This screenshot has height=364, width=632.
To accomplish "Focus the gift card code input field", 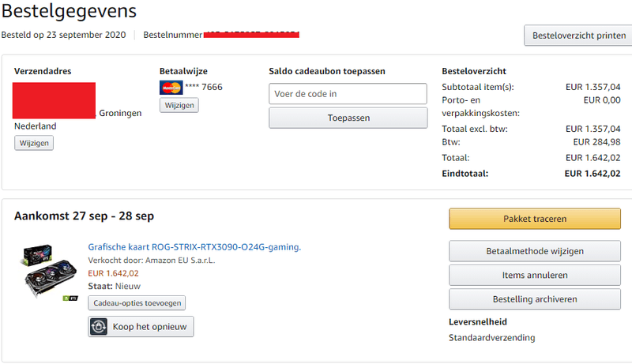I will (x=348, y=94).
